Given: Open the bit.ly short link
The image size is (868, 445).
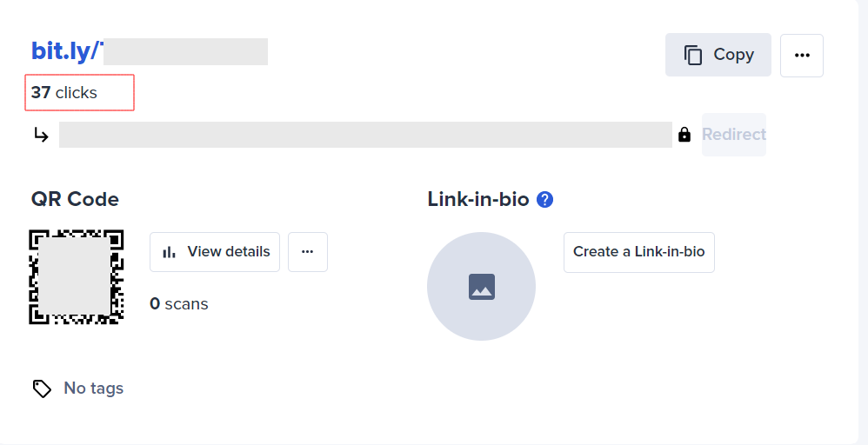Looking at the screenshot, I should pos(149,51).
